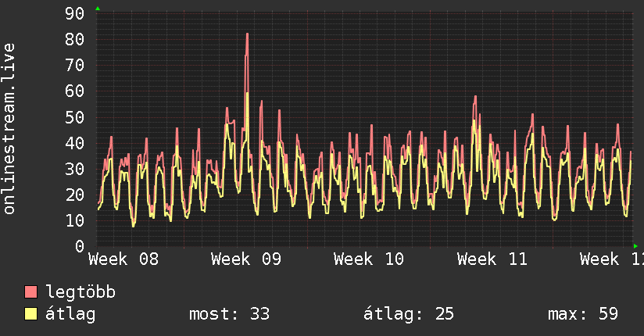Screen dimensions: 644x336
Task: Click the '30' y-axis value
Action: pyautogui.click(x=74, y=170)
